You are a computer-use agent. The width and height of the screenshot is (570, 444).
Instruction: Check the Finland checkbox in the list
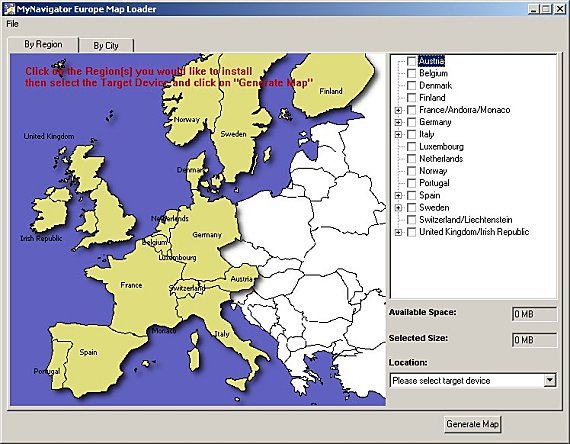pyautogui.click(x=411, y=98)
